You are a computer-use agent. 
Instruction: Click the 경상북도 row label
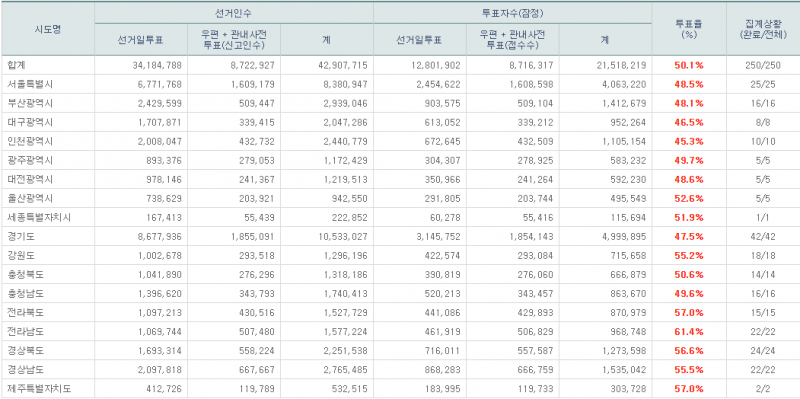(25, 351)
